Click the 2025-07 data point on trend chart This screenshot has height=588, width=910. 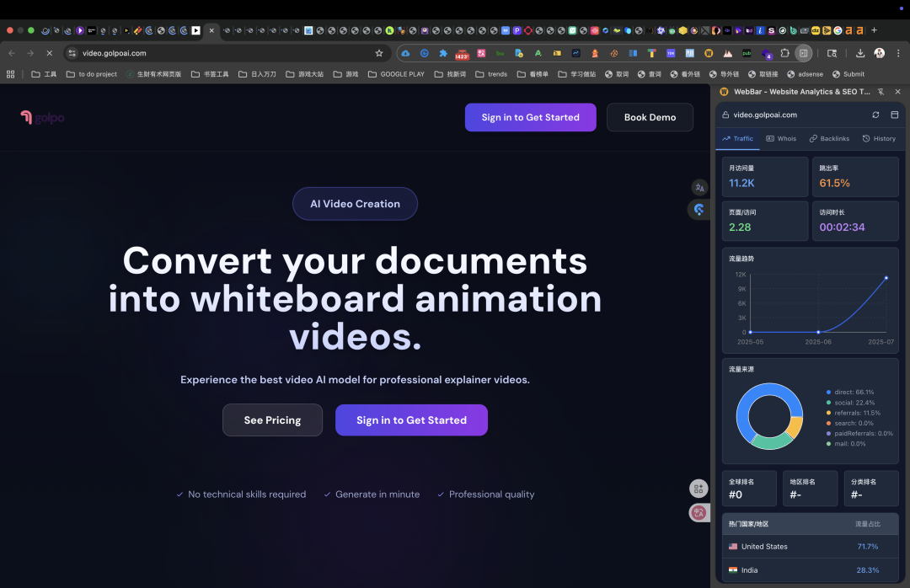[886, 278]
